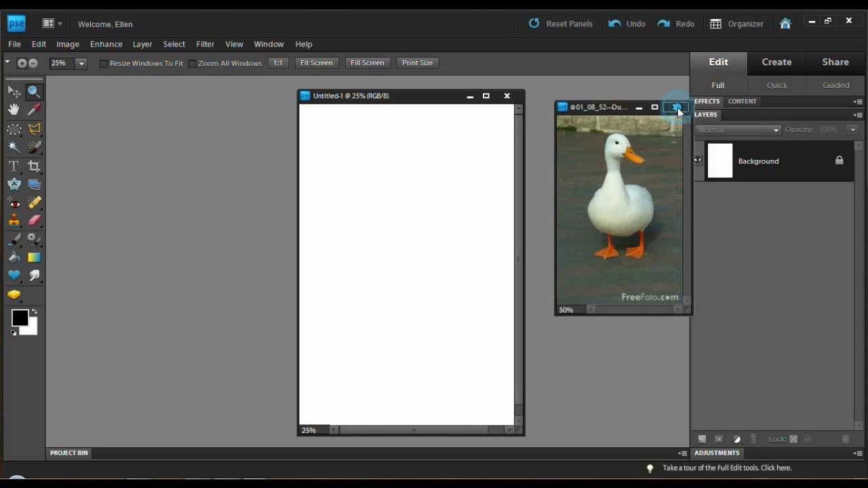Reset to default black and white colors
Image resolution: width=868 pixels, height=488 pixels.
click(14, 333)
